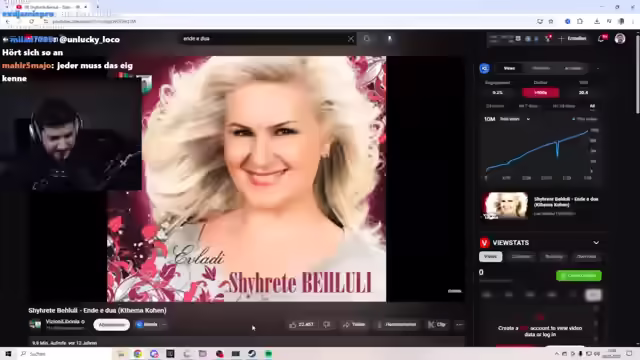Open the Total views dropdown above the chart

coord(515,119)
